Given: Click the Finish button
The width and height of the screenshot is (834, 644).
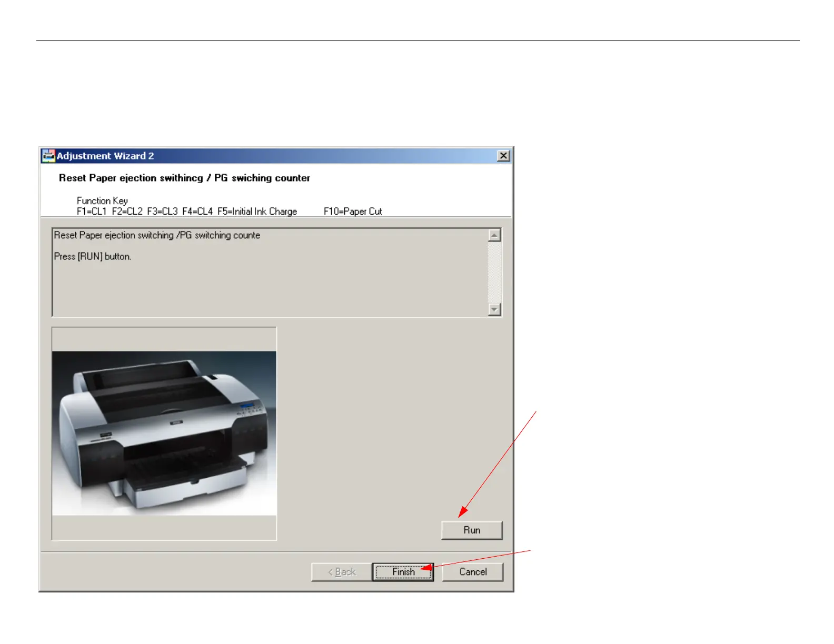Looking at the screenshot, I should (403, 572).
